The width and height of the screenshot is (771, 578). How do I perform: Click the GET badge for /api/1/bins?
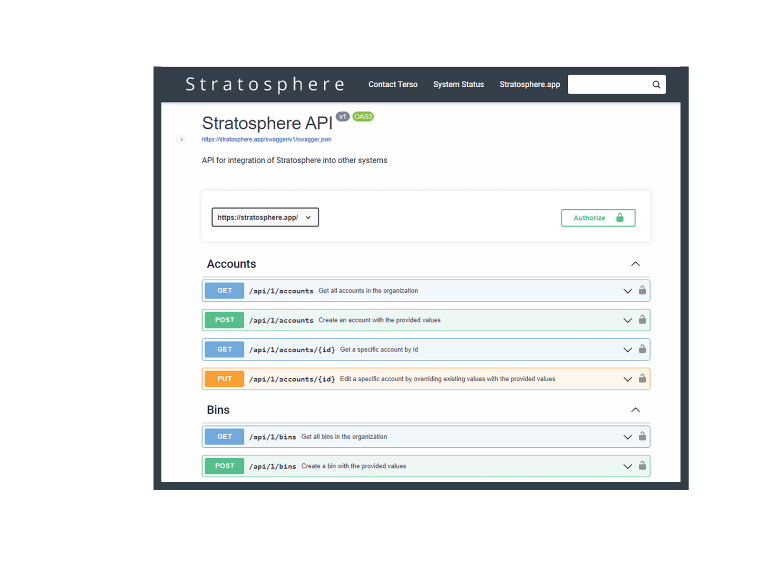(x=224, y=437)
